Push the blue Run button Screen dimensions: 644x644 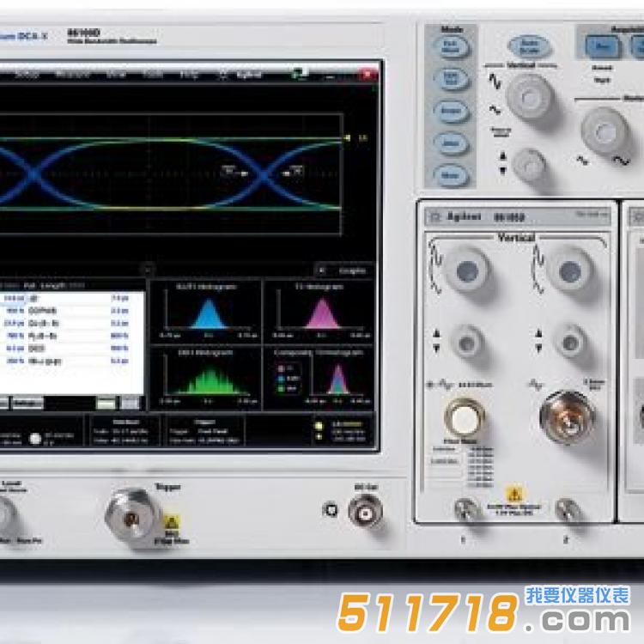click(602, 46)
